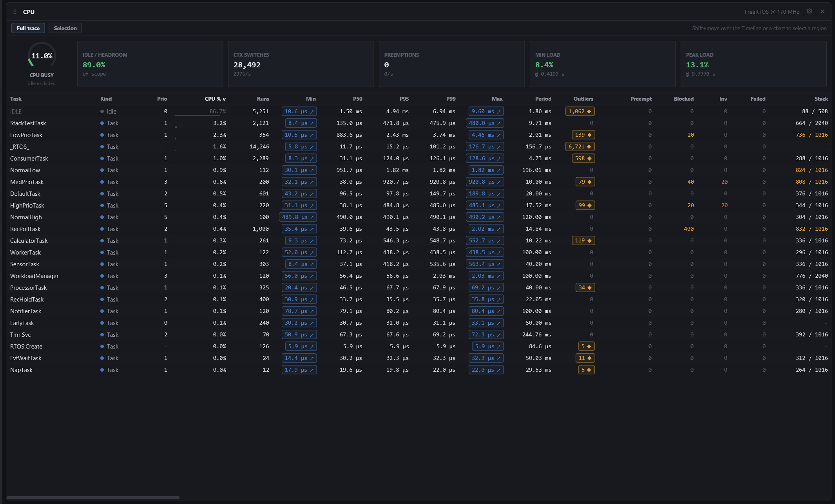The image size is (835, 504).
Task: Jump to RecHoldTask min 30.9 µs
Action: [299, 299]
